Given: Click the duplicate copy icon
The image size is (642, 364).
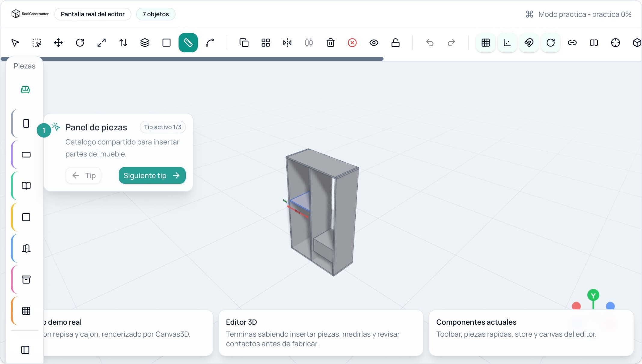Looking at the screenshot, I should click(x=244, y=43).
